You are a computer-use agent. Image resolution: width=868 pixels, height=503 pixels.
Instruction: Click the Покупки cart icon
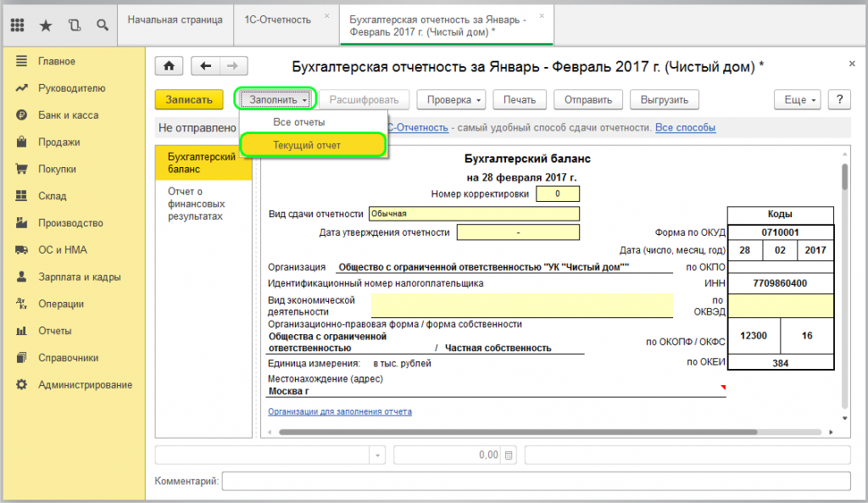21,169
